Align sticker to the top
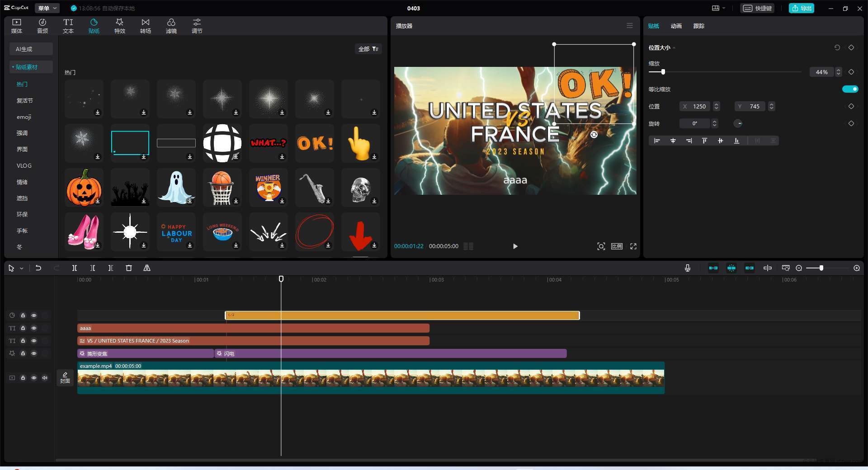This screenshot has width=868, height=470. pyautogui.click(x=704, y=141)
